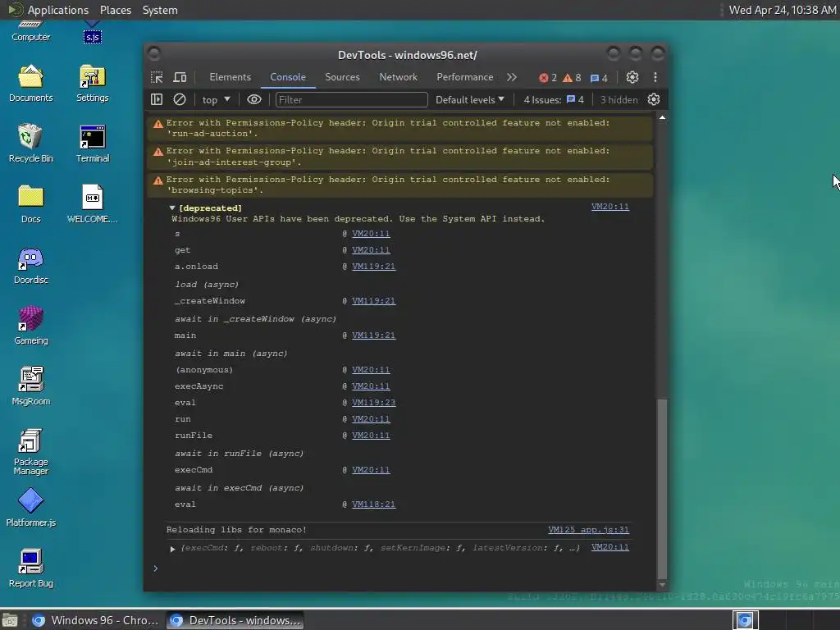Open VM20:11 link in runFile row

click(371, 436)
